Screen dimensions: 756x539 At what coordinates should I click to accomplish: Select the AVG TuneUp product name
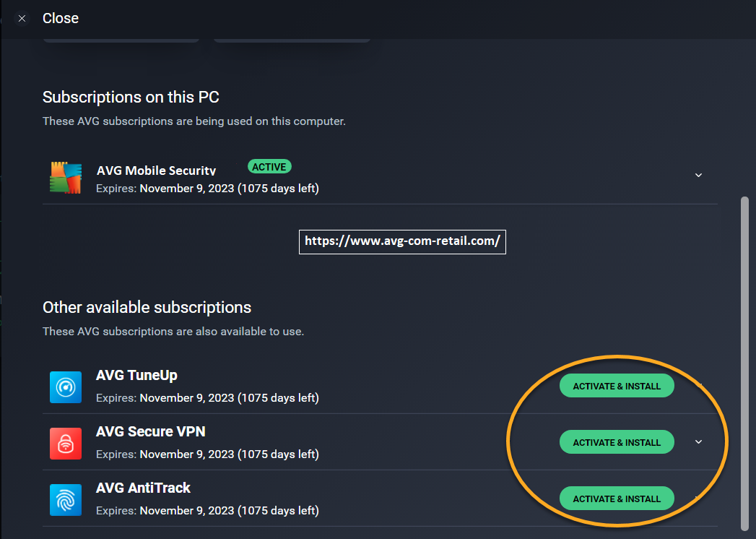(x=136, y=375)
